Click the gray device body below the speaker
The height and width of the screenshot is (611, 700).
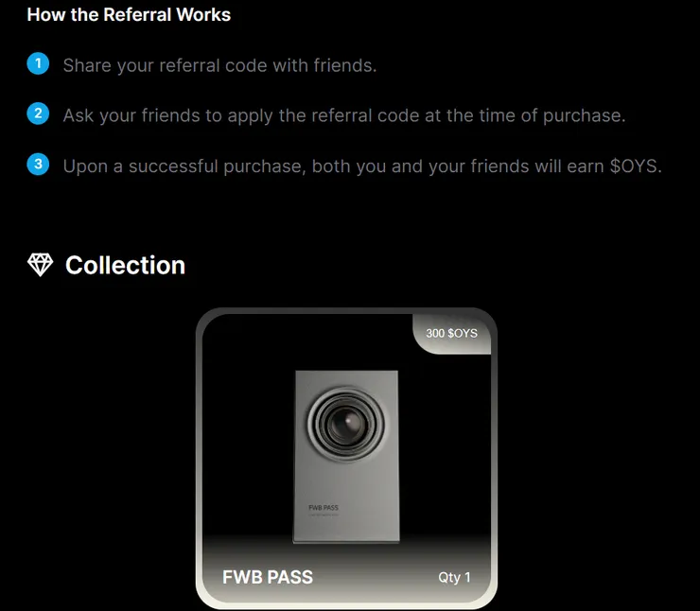(x=346, y=502)
